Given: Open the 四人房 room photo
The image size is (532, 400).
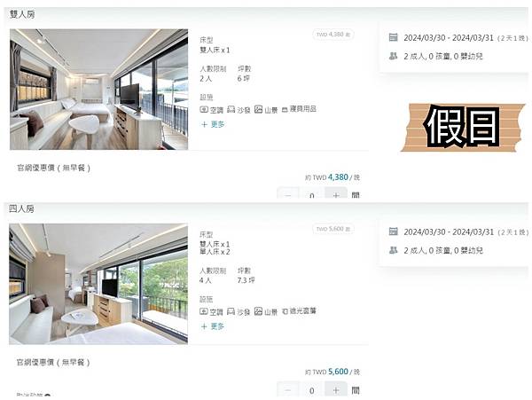Looking at the screenshot, I should (x=98, y=284).
